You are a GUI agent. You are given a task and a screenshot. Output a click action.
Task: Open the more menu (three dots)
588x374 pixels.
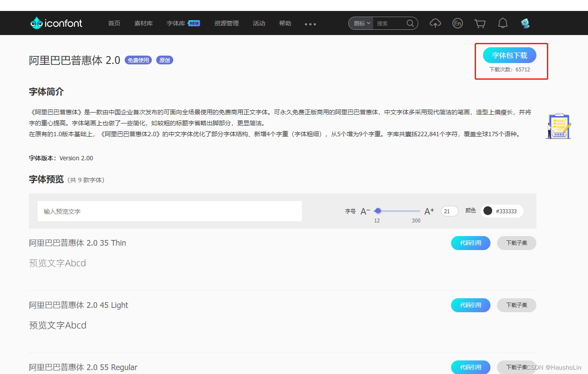310,24
